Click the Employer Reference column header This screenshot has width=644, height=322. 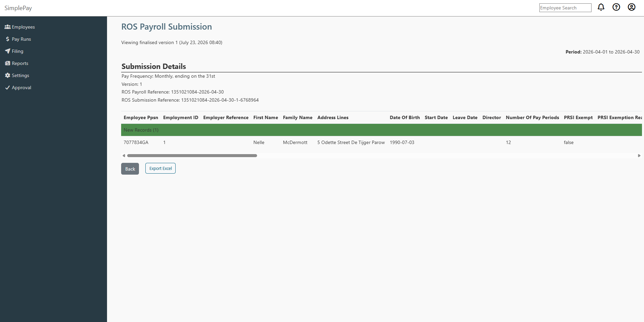click(226, 117)
